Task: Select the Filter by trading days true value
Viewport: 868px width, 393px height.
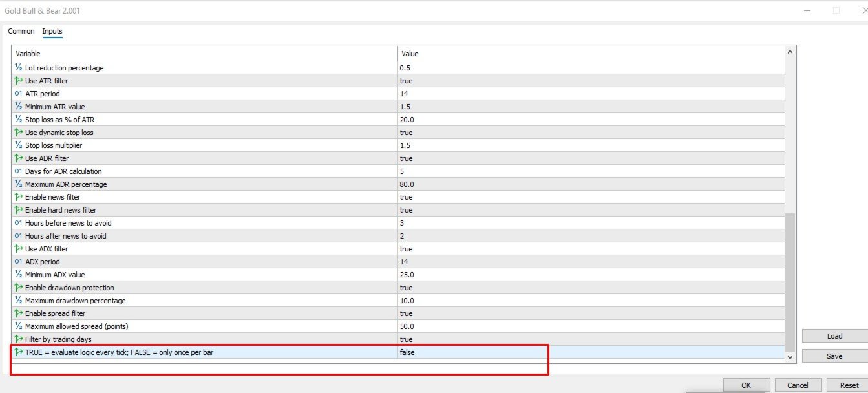Action: point(591,339)
